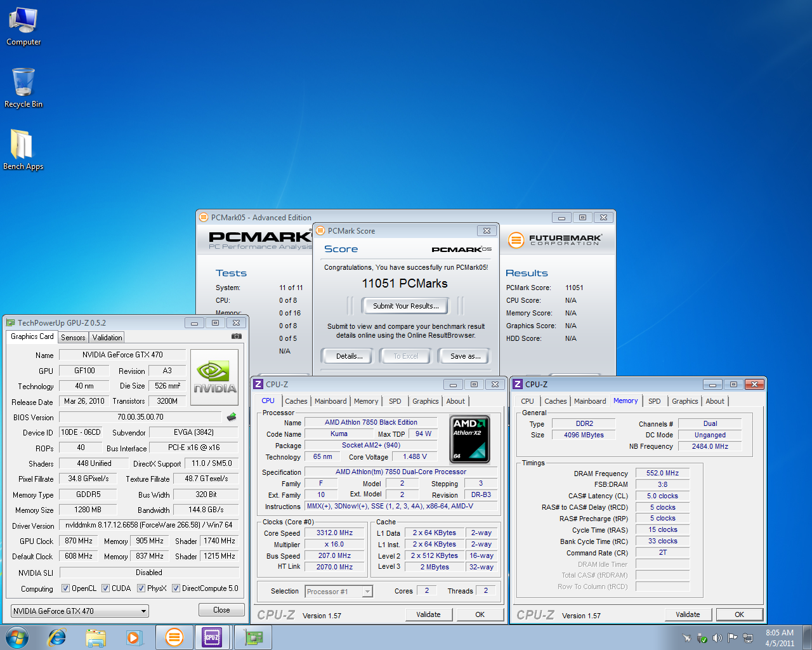Click the BIOS Version field 70.00.35.00.70

[140, 417]
